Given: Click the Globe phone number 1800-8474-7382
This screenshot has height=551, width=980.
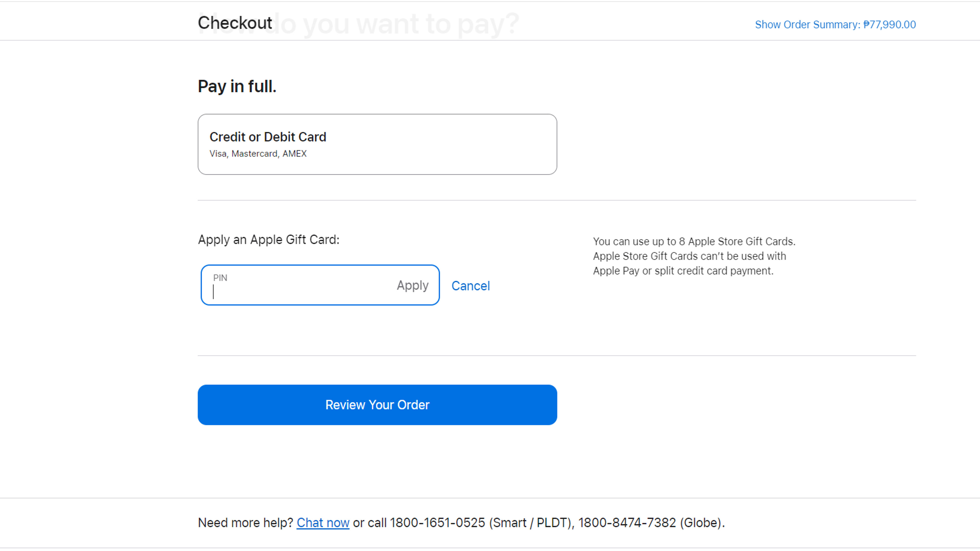Looking at the screenshot, I should coord(627,522).
